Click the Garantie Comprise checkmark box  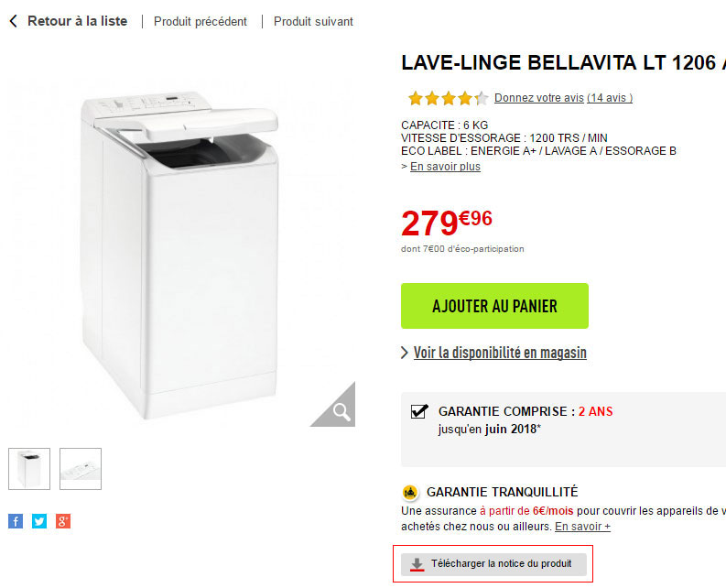point(419,412)
